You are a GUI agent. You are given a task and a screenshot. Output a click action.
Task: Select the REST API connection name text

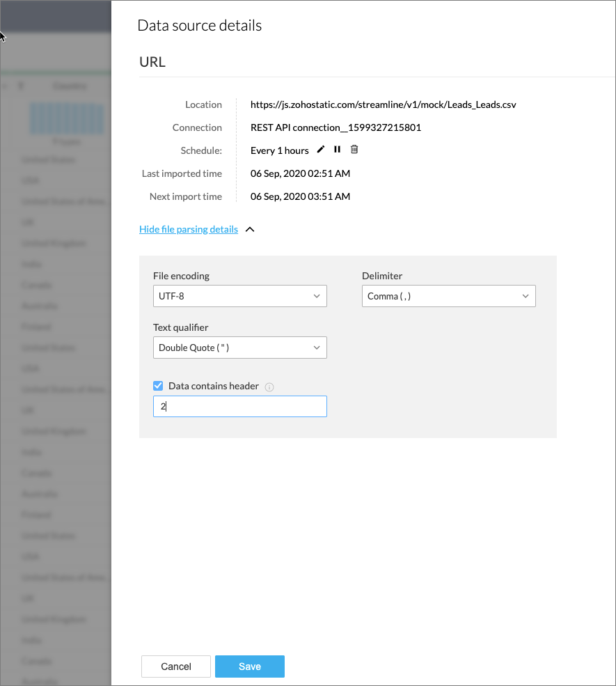pyautogui.click(x=335, y=127)
